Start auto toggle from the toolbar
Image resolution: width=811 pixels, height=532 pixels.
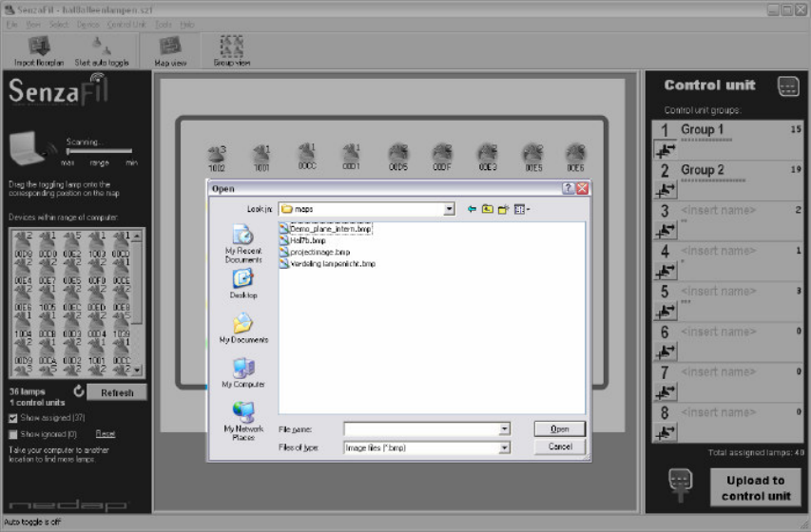(x=102, y=51)
